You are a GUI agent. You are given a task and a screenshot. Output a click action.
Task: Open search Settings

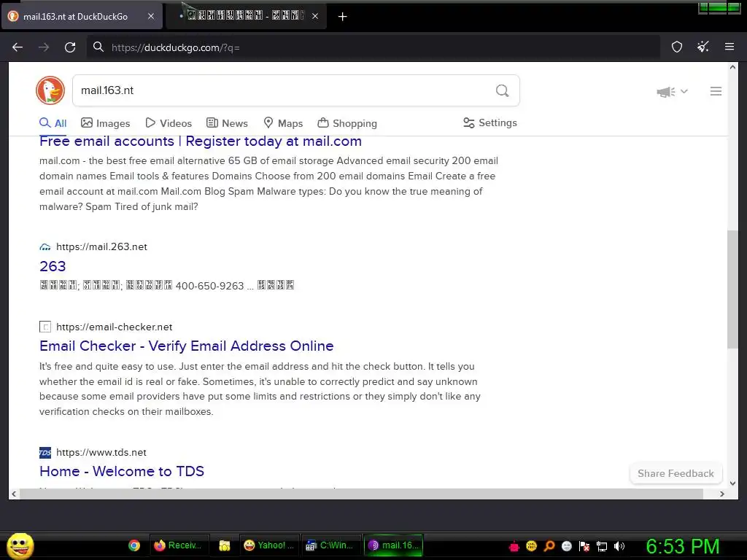point(490,122)
